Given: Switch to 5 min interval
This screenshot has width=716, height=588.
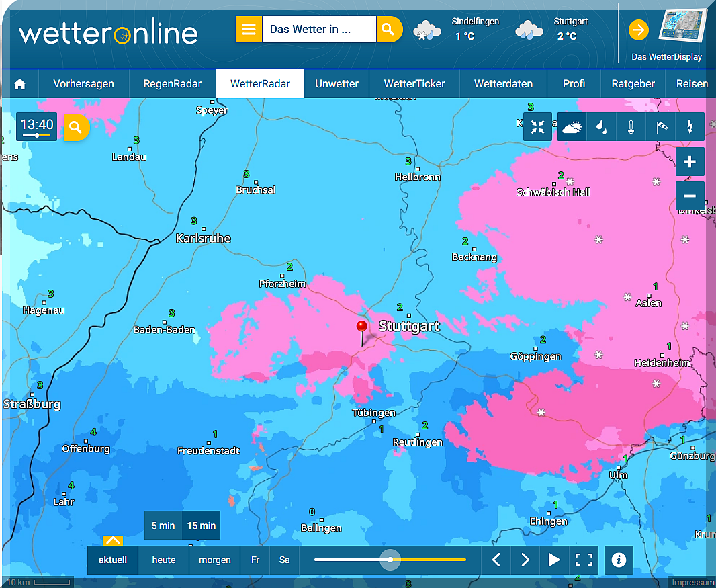Looking at the screenshot, I should click(163, 526).
